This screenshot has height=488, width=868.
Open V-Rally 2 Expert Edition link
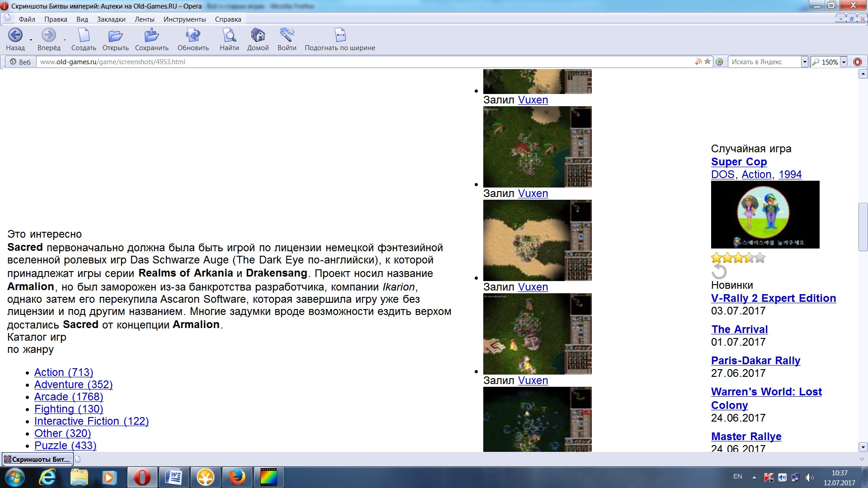point(773,298)
